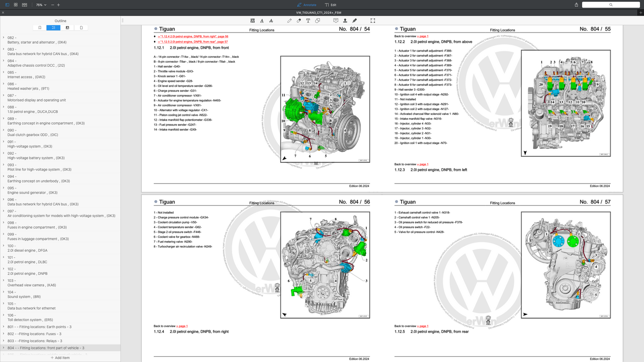
Task: Open outline entry Dual clutch gearbox 0DD
Action: click(x=33, y=135)
